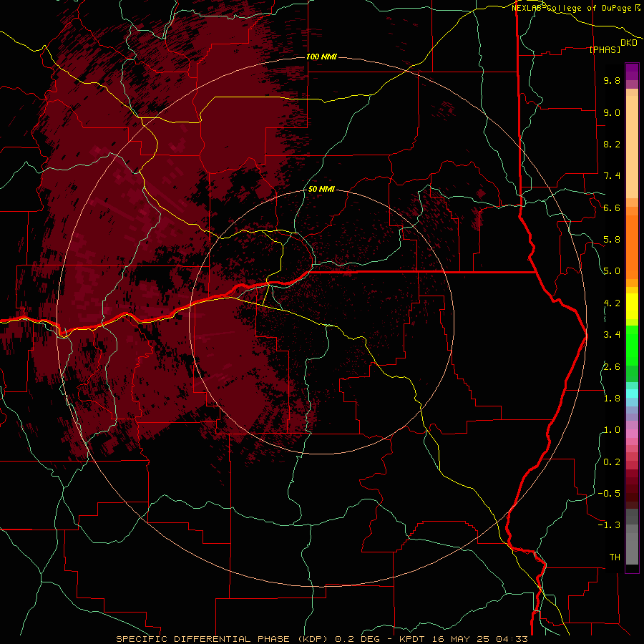This screenshot has width=644, height=644.
Task: Pick the pale peach color bar segment
Action: click(x=632, y=147)
